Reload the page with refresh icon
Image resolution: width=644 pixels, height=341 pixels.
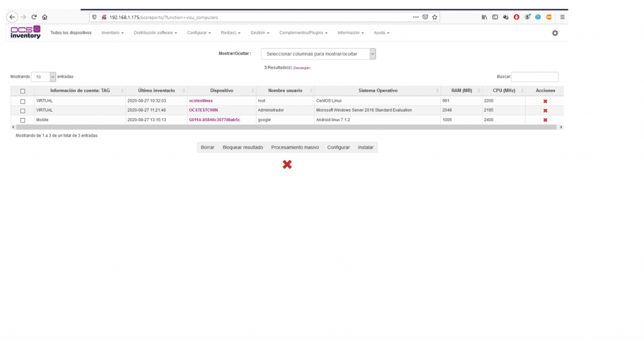pos(34,17)
